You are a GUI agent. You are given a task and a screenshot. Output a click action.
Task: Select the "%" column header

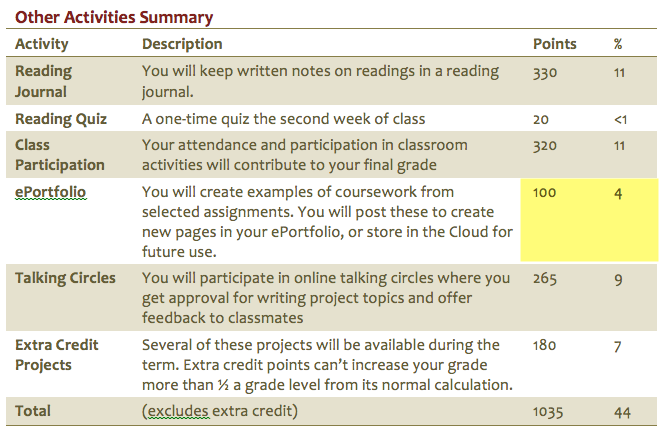click(618, 44)
